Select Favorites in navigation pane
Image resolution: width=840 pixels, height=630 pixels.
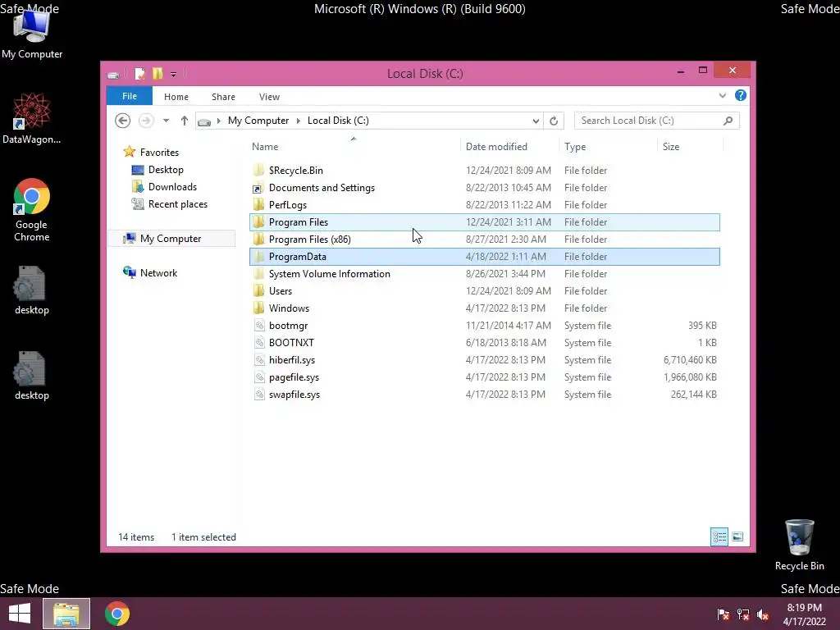tap(159, 152)
